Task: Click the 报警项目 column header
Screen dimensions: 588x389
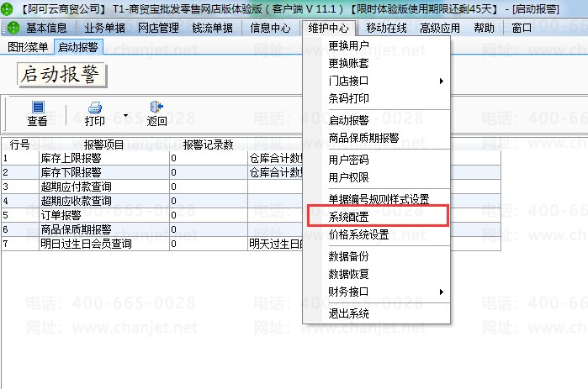Action: pyautogui.click(x=103, y=145)
